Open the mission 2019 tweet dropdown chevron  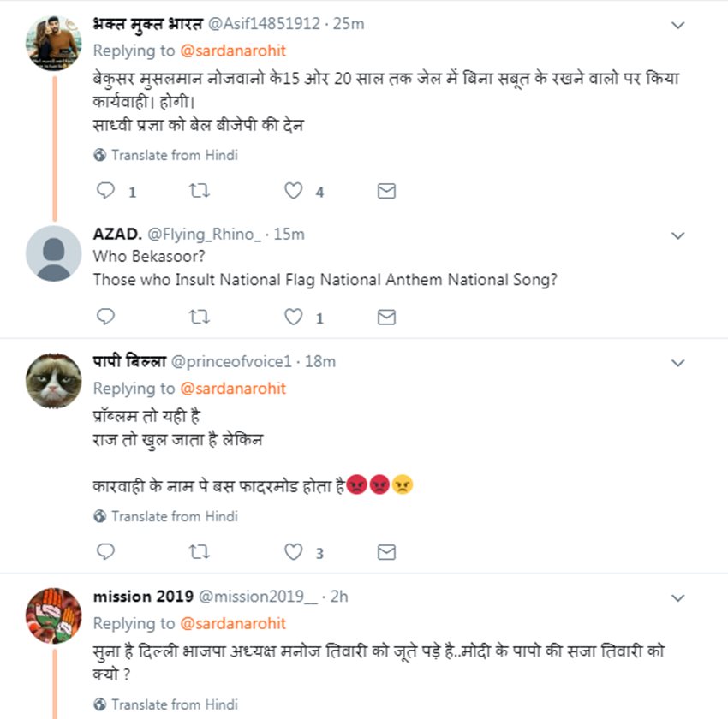677,597
